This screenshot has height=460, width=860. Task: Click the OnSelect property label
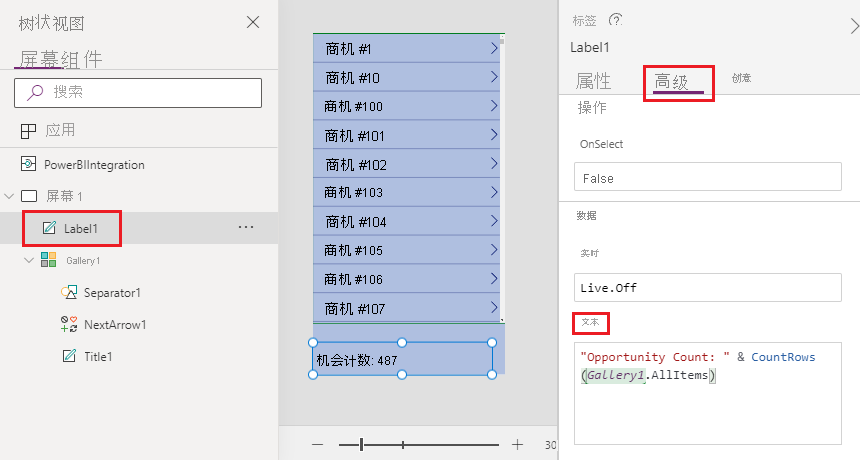(601, 144)
